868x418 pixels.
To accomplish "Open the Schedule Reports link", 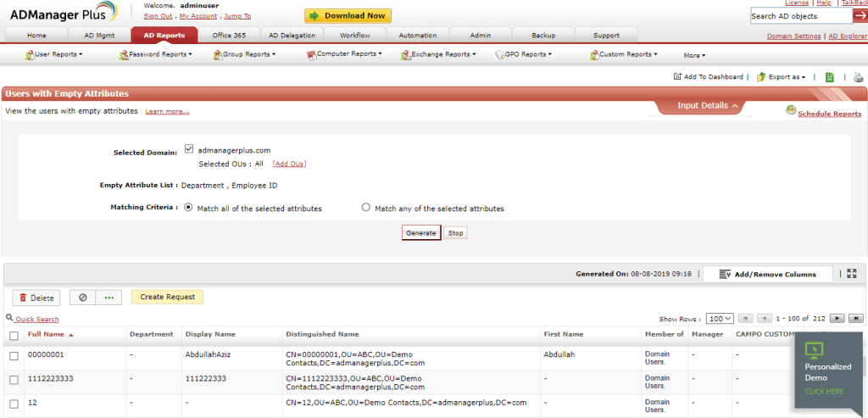I will point(828,114).
